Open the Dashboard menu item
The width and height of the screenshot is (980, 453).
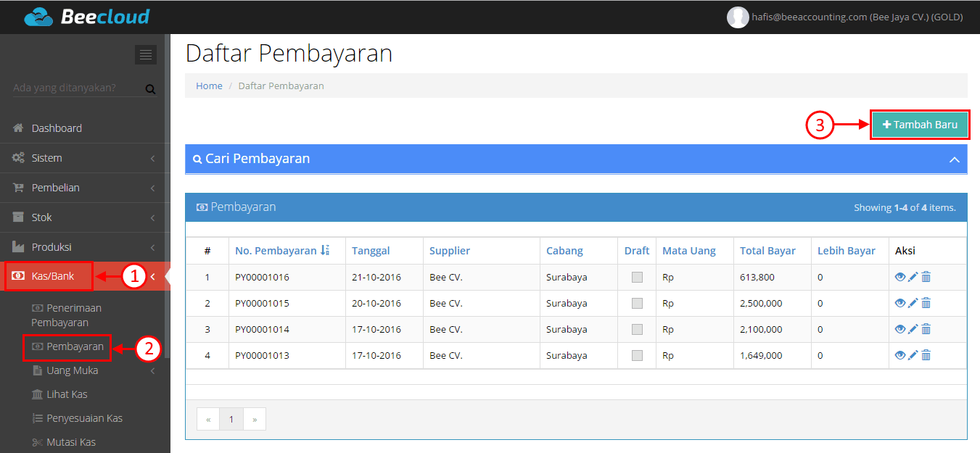(x=57, y=128)
